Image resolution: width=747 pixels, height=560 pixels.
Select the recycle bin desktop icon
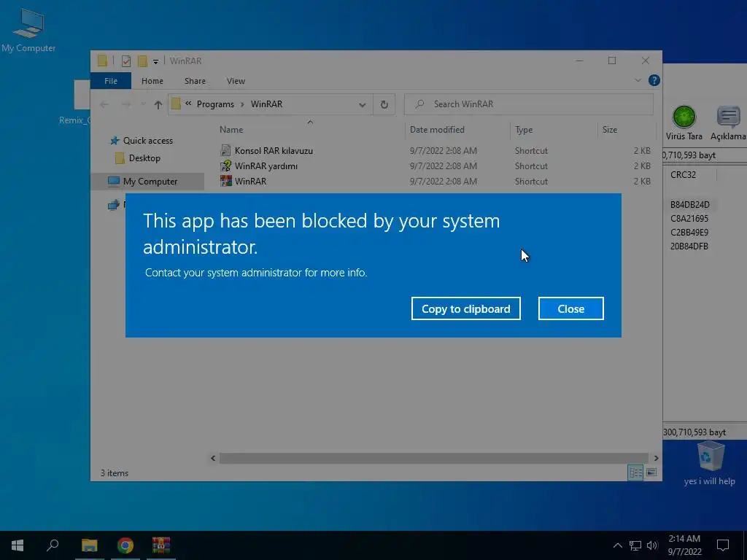710,463
